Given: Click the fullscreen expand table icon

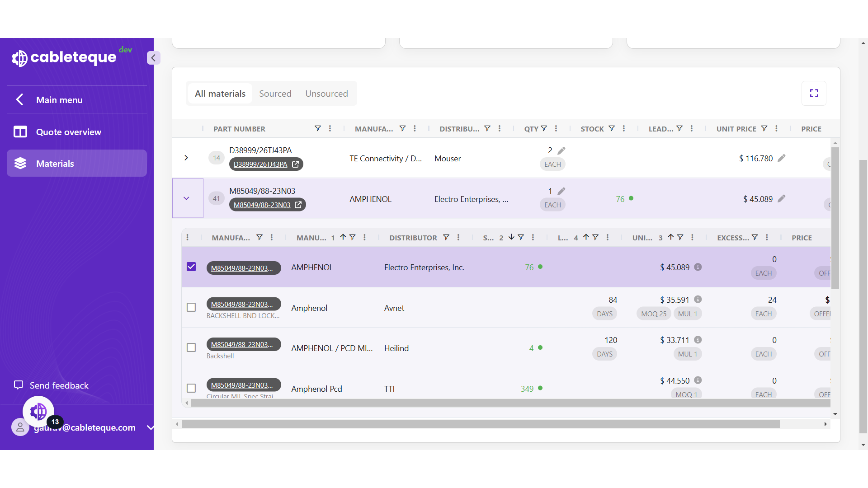Looking at the screenshot, I should 814,93.
